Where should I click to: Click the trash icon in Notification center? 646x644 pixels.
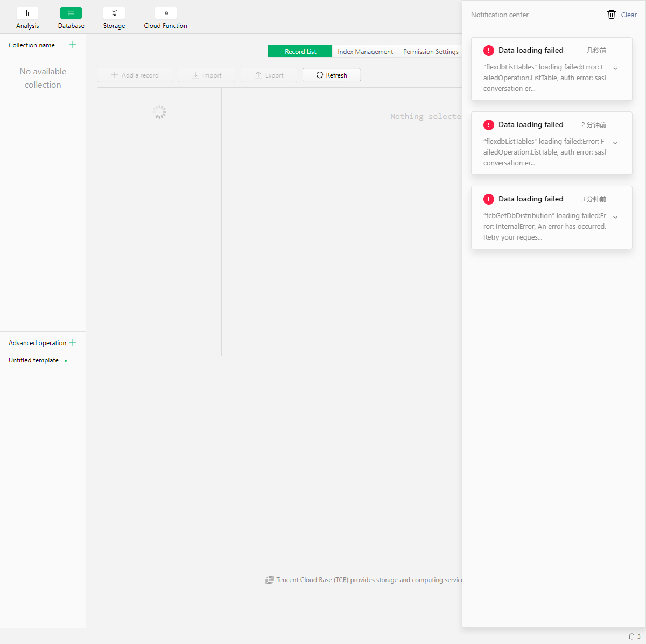point(612,15)
